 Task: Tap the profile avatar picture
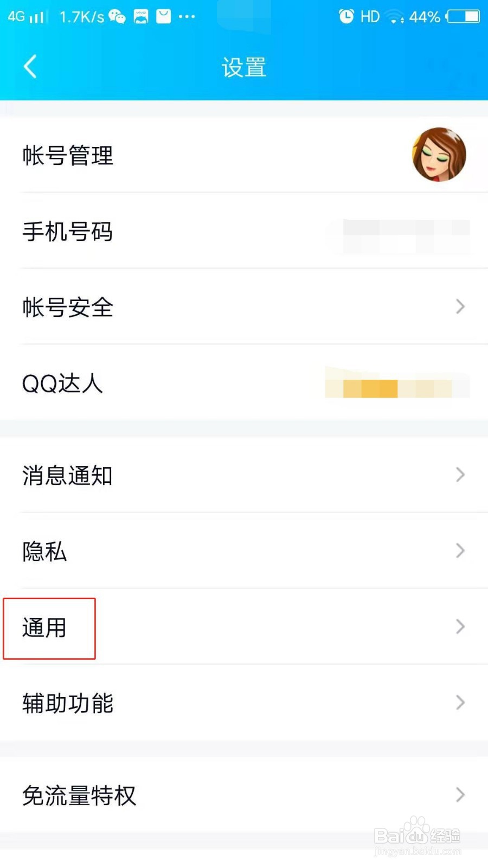[x=439, y=155]
